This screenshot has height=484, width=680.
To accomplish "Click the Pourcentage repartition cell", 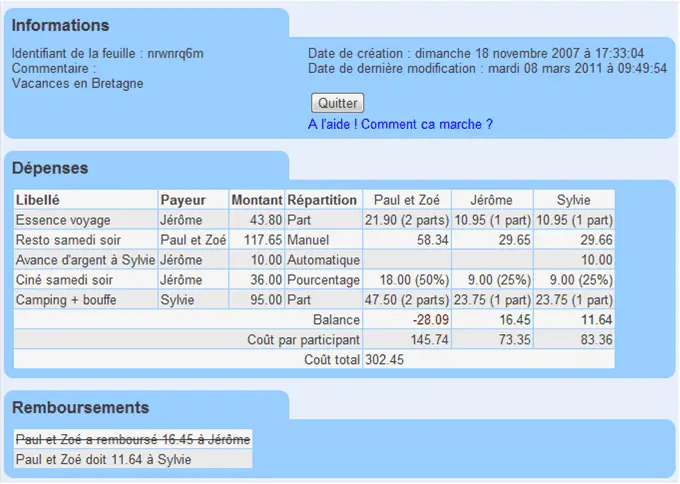I will click(323, 280).
